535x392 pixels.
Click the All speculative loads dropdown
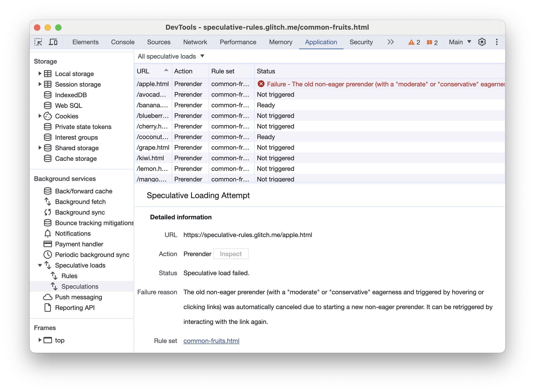click(x=171, y=56)
